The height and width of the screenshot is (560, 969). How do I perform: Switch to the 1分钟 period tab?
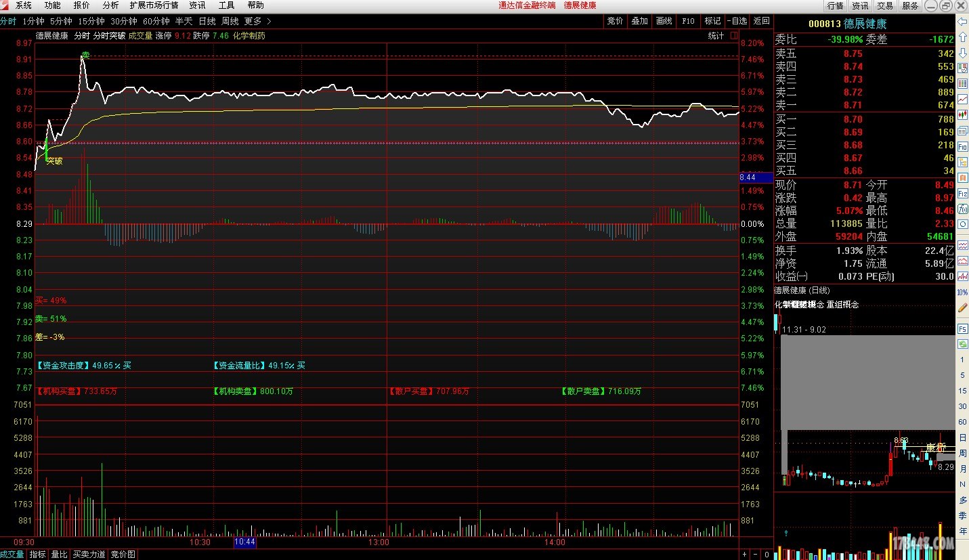33,21
